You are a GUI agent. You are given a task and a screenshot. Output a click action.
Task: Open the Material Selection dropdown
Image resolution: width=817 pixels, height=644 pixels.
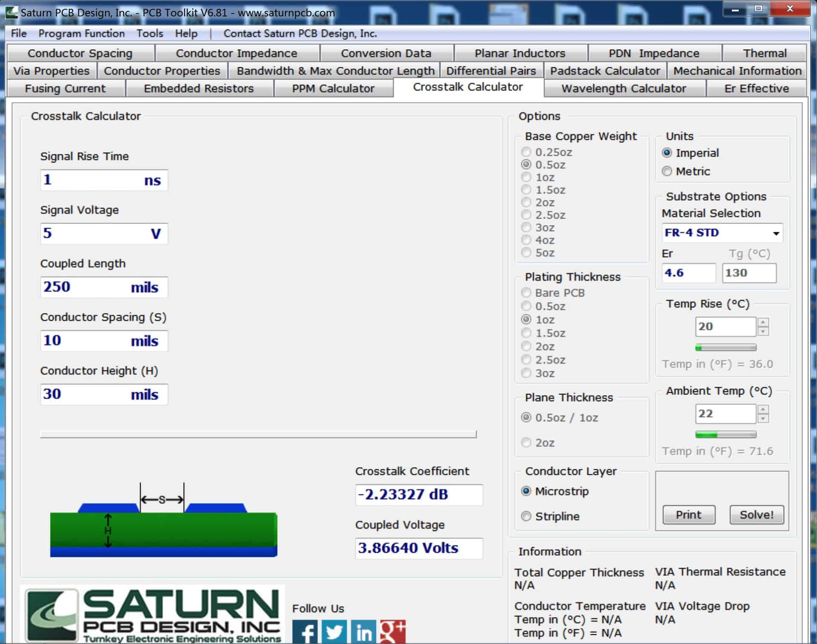coord(776,233)
